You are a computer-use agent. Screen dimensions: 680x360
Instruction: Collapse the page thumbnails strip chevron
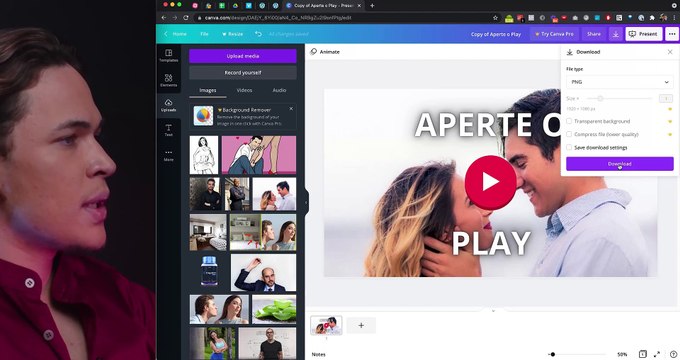[493, 311]
